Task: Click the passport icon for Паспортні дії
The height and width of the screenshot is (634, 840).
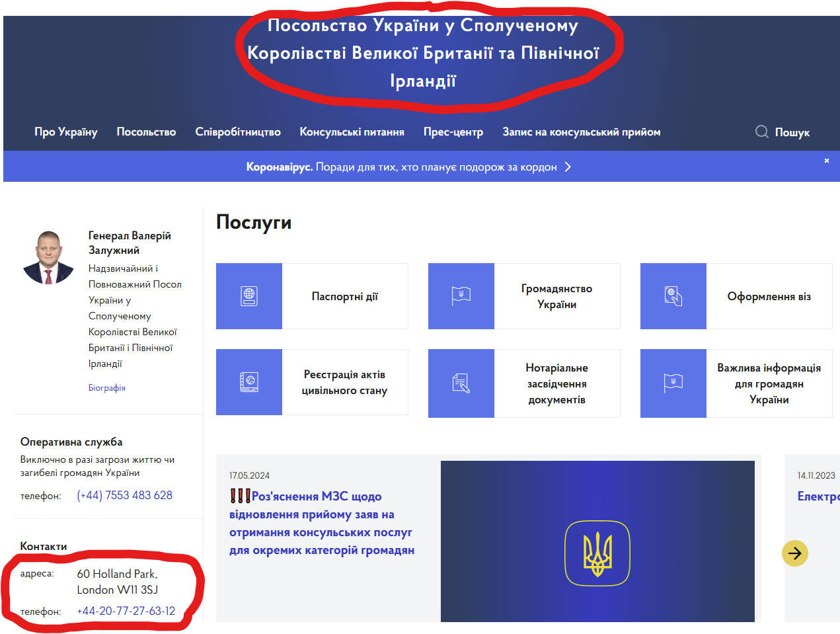Action: [249, 296]
